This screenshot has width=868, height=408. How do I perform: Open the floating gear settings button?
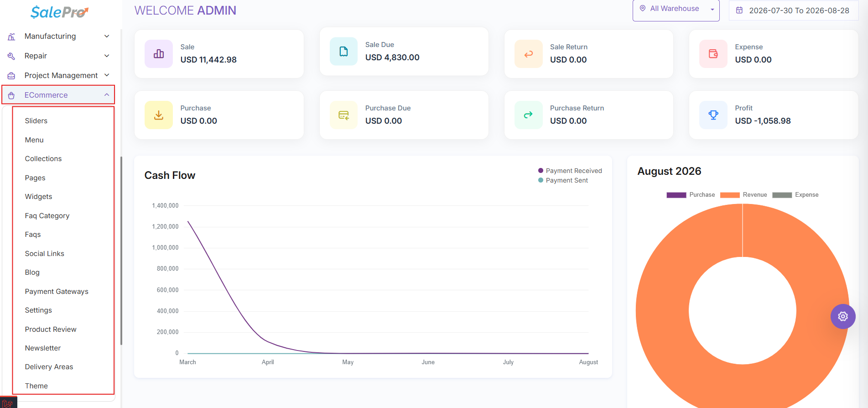pos(843,316)
